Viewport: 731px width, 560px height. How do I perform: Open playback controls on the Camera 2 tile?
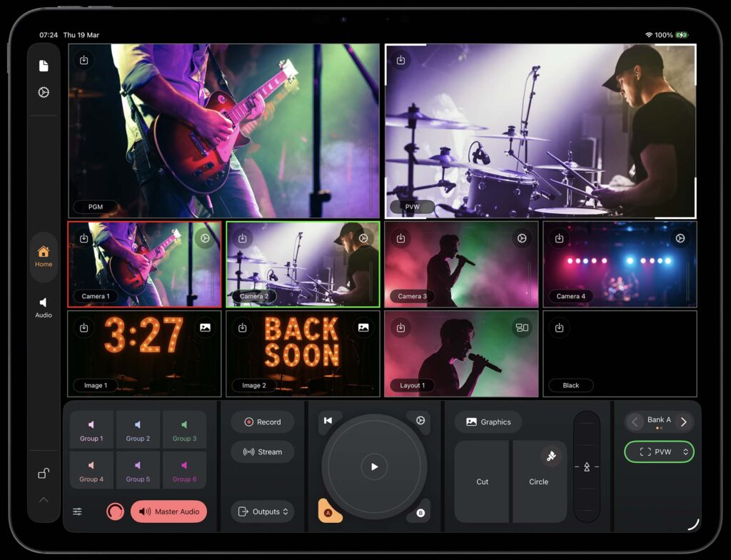(x=364, y=238)
